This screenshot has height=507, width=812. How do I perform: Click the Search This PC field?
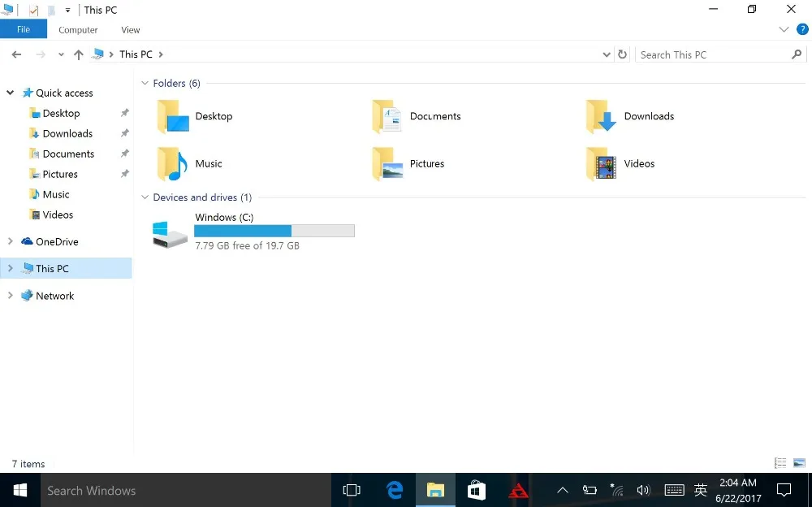point(715,54)
